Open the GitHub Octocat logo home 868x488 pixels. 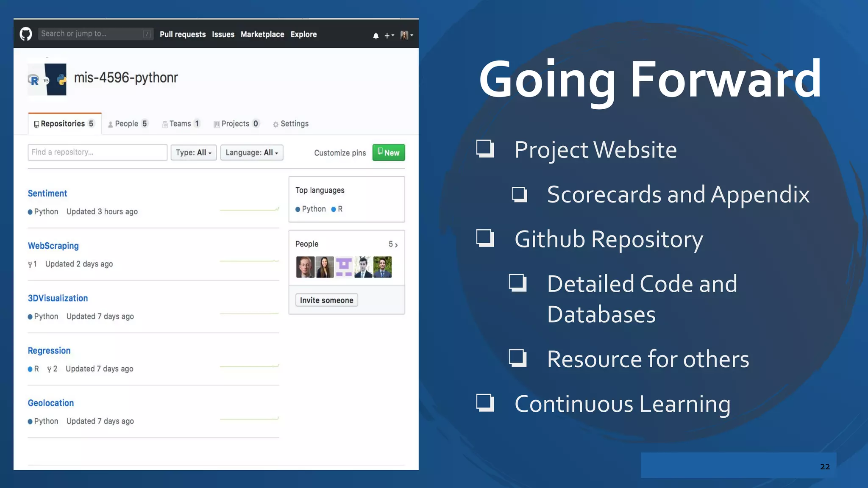click(x=26, y=34)
